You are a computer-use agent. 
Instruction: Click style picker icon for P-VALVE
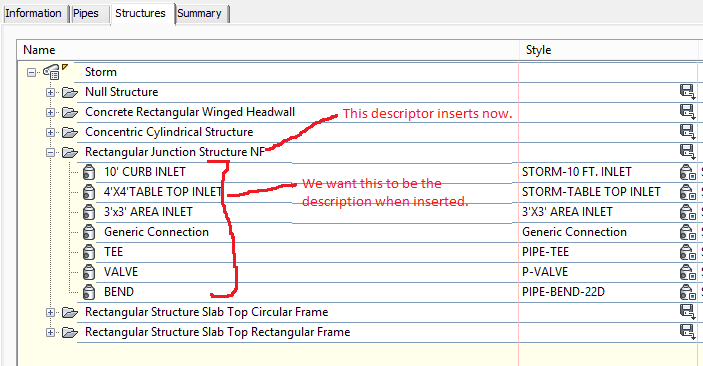coord(687,272)
